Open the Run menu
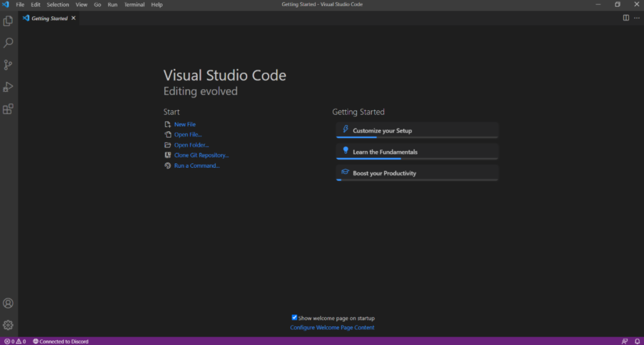644x345 pixels. point(113,4)
